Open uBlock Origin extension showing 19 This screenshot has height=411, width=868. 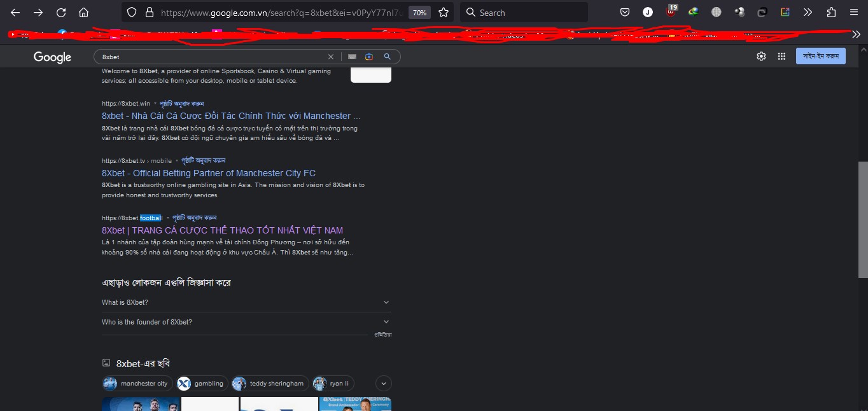671,11
